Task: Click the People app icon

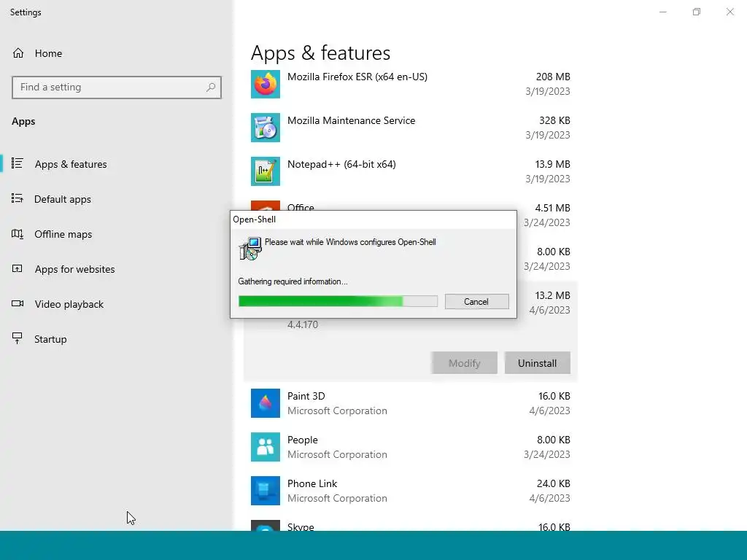Action: click(266, 447)
